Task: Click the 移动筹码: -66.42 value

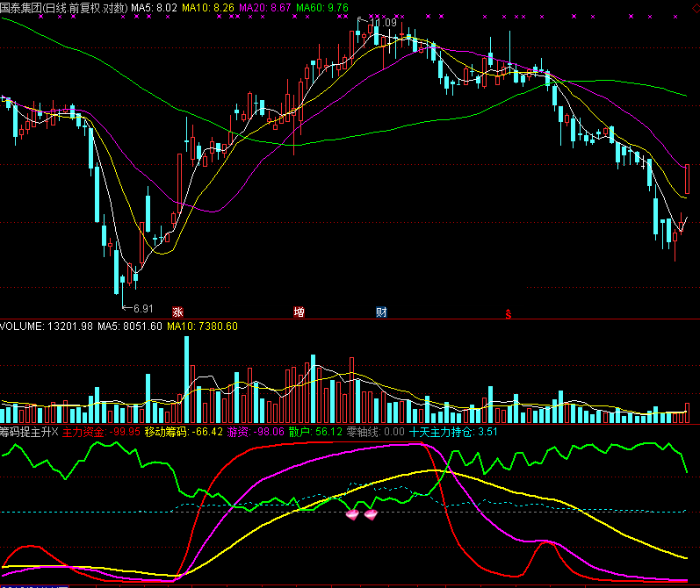Action: tap(184, 432)
